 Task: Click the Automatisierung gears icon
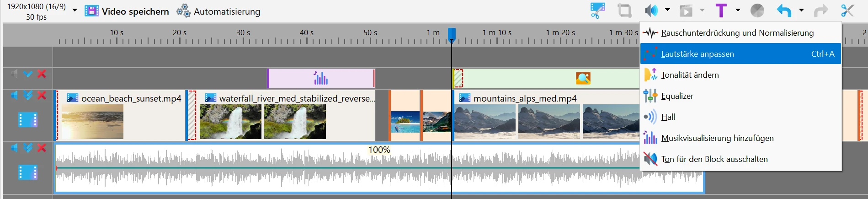(184, 11)
